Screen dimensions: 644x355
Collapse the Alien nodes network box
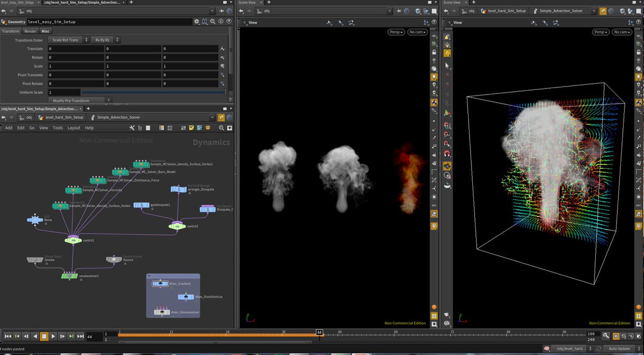(149, 276)
